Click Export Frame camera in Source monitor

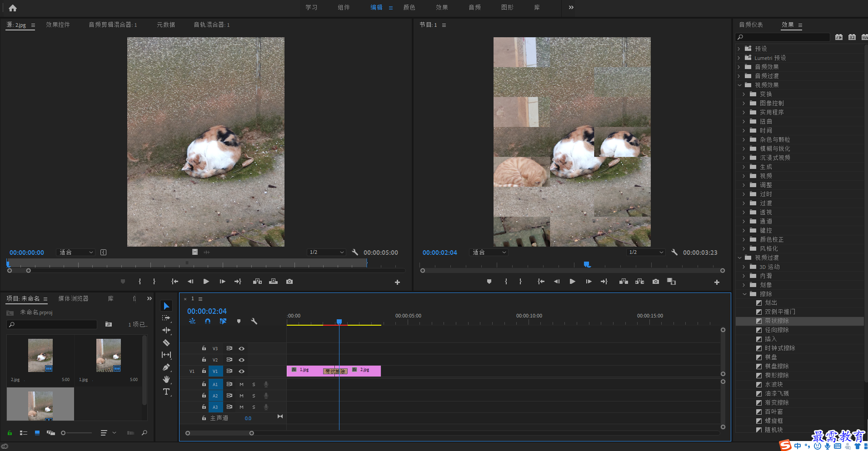[289, 282]
